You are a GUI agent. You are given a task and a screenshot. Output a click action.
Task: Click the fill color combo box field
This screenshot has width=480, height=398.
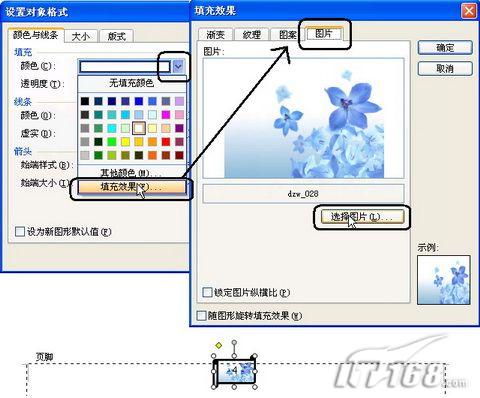point(125,66)
